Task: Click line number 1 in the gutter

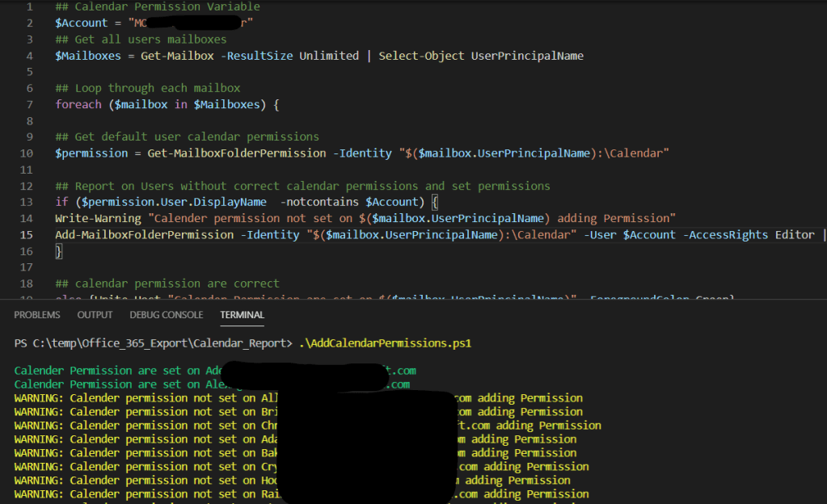Action: click(x=30, y=6)
